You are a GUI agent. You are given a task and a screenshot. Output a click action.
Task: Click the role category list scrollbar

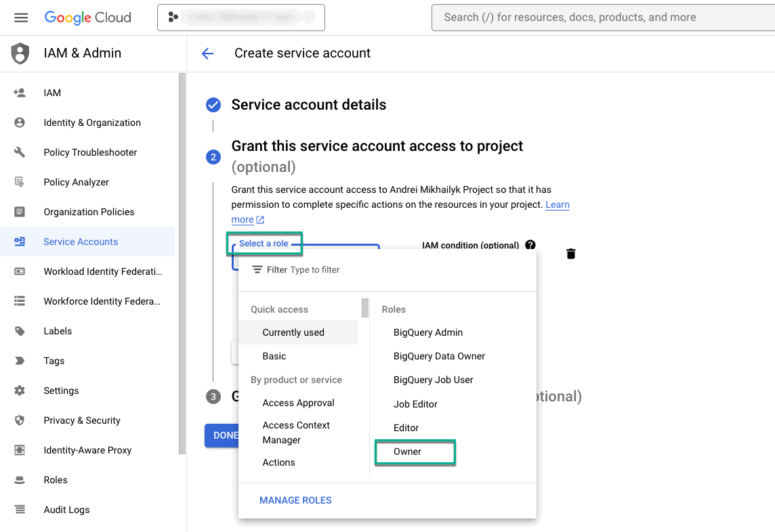click(365, 309)
